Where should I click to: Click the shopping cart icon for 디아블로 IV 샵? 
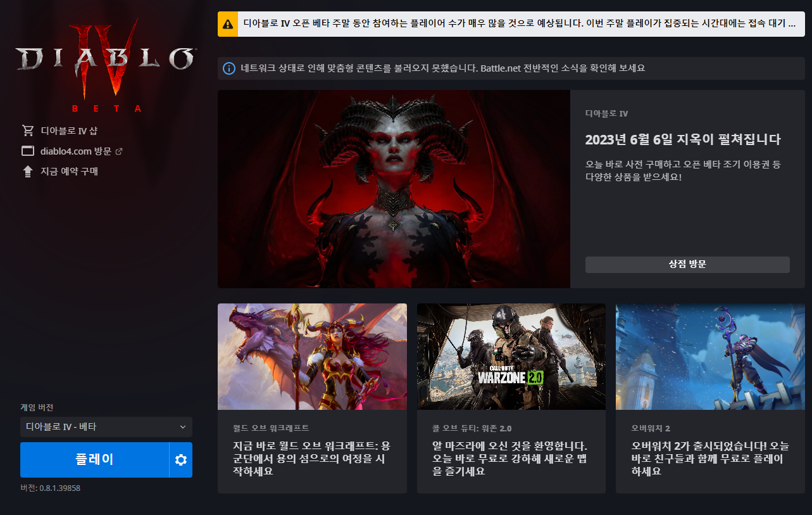[27, 130]
